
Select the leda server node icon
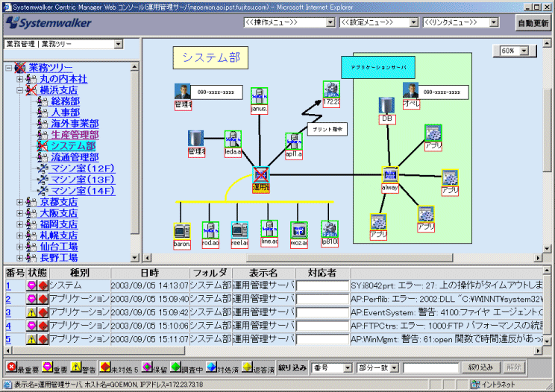tap(233, 139)
